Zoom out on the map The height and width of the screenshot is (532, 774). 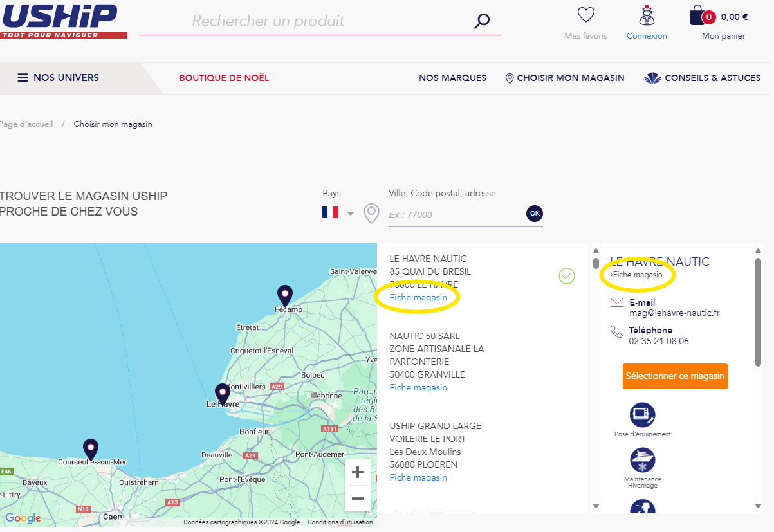pyautogui.click(x=358, y=499)
